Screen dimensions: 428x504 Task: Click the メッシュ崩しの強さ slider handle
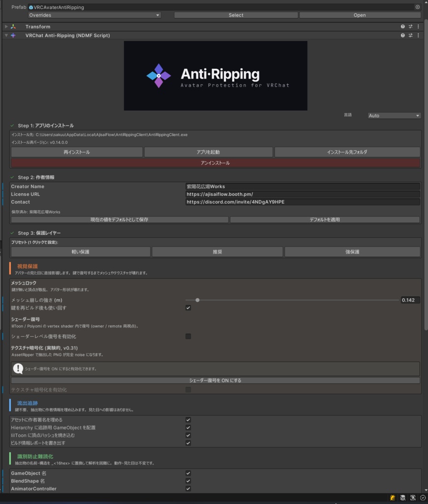[x=198, y=300]
